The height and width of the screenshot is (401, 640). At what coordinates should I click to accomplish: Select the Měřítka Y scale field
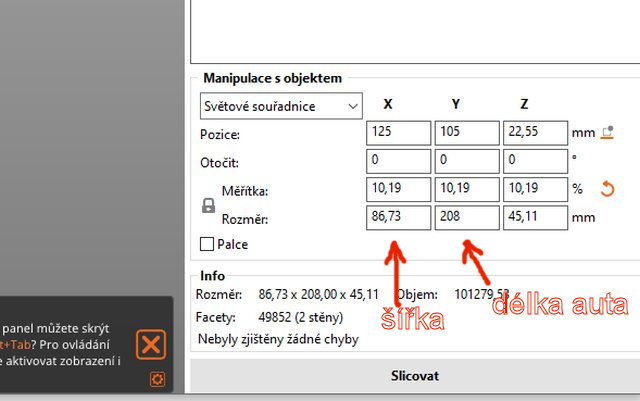click(466, 189)
